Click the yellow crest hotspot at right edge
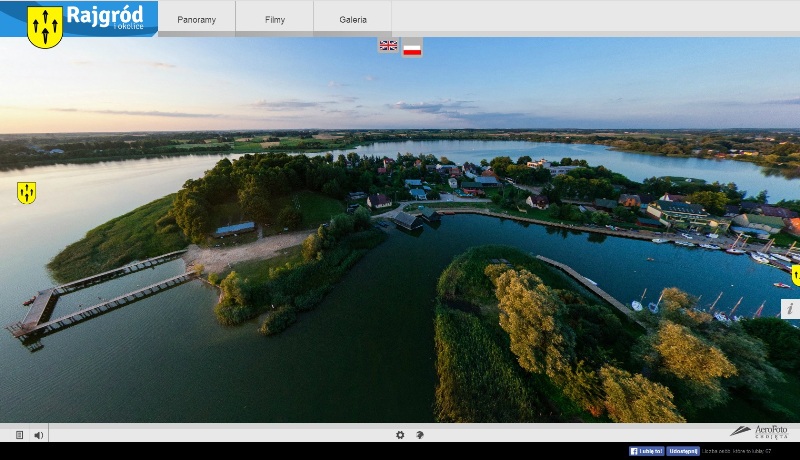 pos(795,275)
